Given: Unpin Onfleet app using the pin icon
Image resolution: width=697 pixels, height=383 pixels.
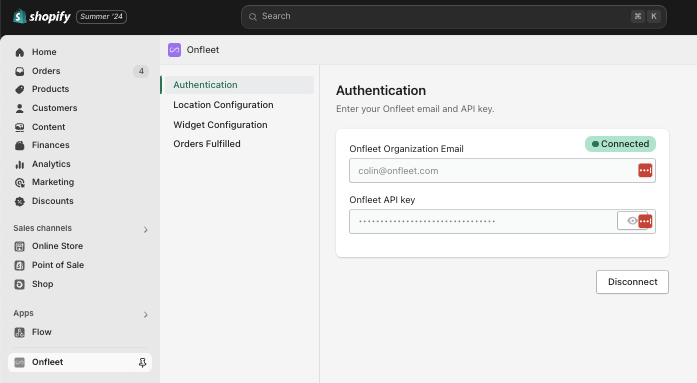Looking at the screenshot, I should point(142,363).
